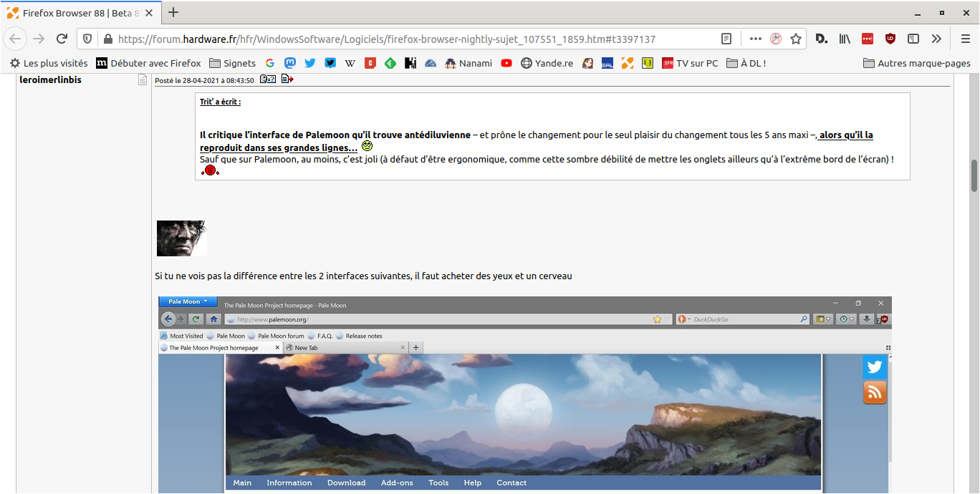
Task: Open the Yande.re bookmark
Action: tap(547, 63)
